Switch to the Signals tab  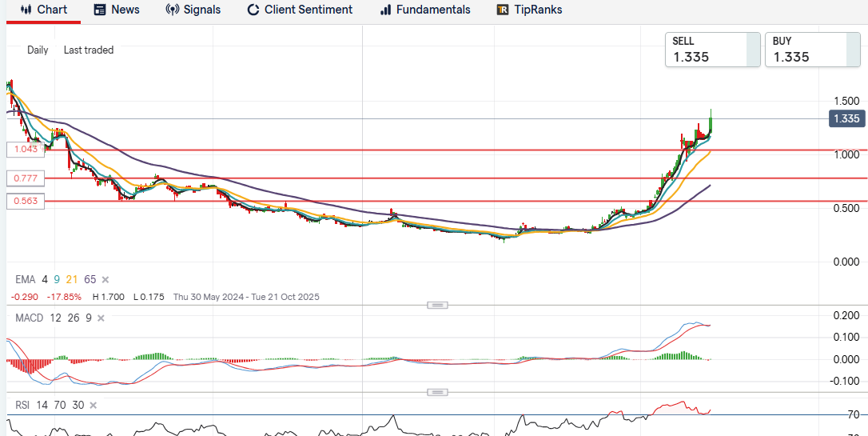pyautogui.click(x=193, y=10)
